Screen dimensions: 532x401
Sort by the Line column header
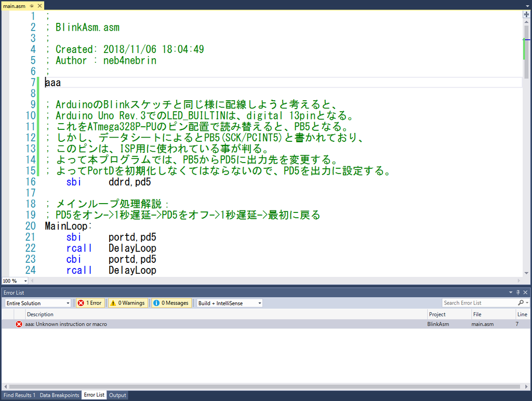coord(523,314)
